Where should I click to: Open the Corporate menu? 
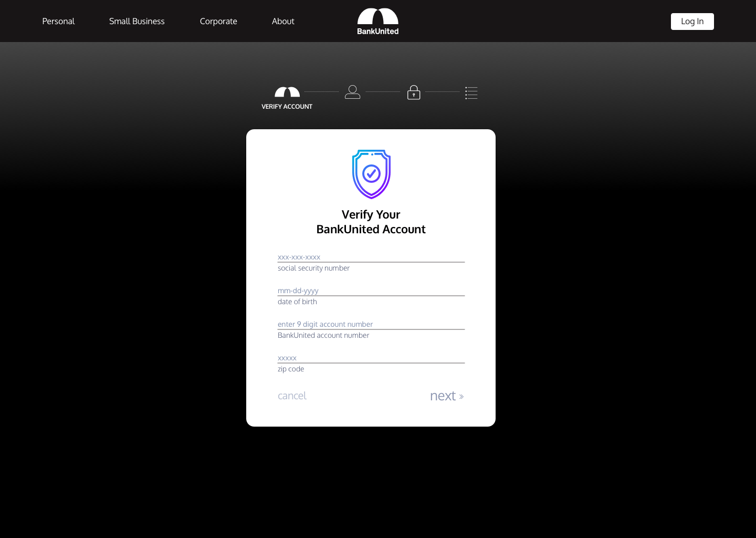[218, 21]
